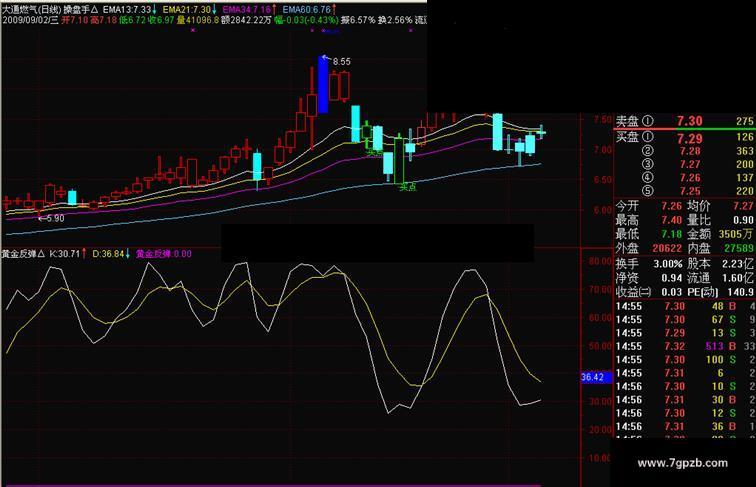Click the 股本 value 2.23亿
The image size is (756, 487).
pos(738,264)
